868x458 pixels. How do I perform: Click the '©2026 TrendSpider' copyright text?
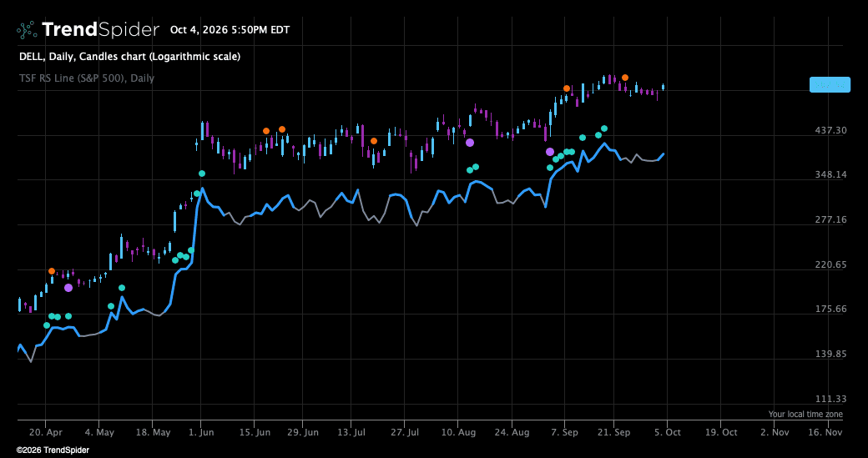[x=53, y=450]
